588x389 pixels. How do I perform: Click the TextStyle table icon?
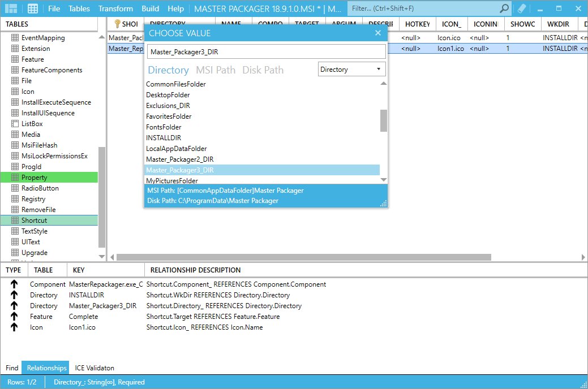click(15, 231)
